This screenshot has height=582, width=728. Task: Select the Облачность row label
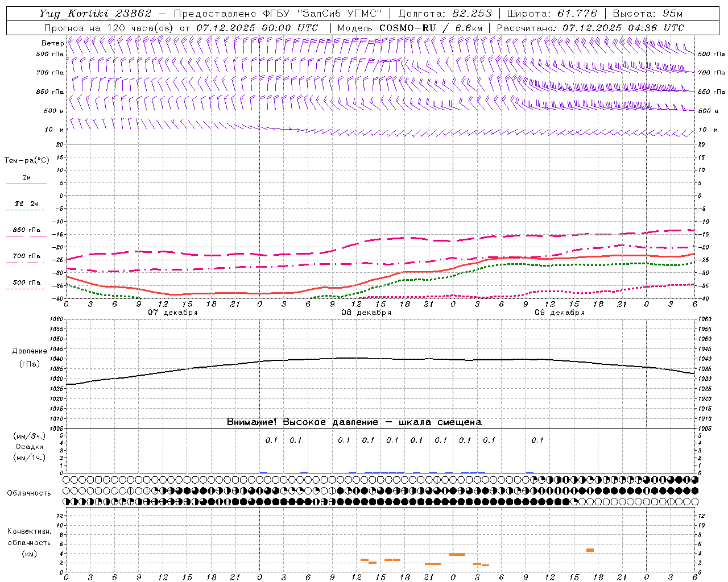tap(29, 493)
